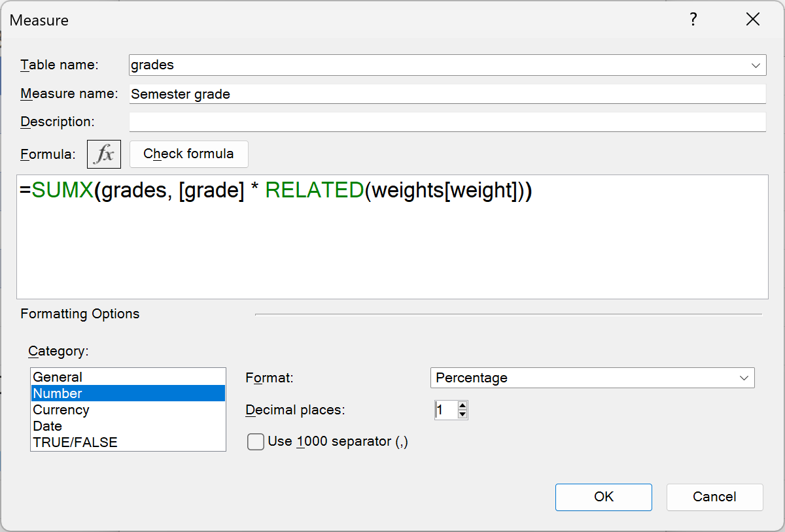The image size is (785, 532).
Task: Expand the Table name dropdown
Action: pyautogui.click(x=757, y=65)
